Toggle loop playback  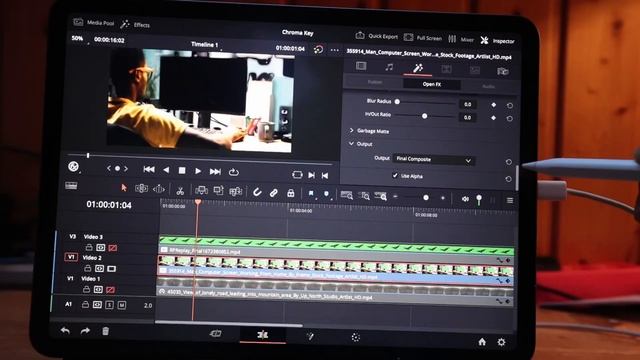point(233,173)
